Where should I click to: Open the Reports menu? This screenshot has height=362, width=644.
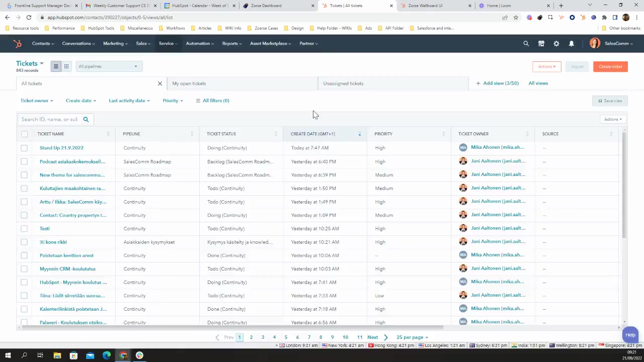(232, 44)
